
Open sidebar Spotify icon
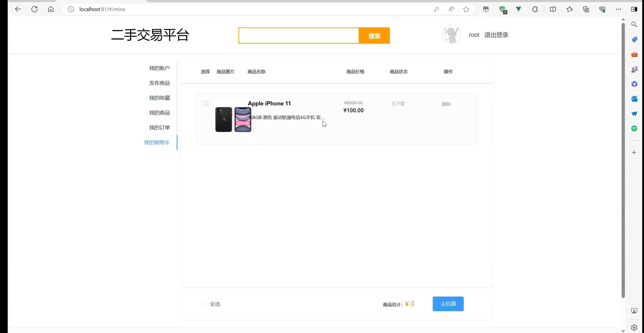[634, 129]
